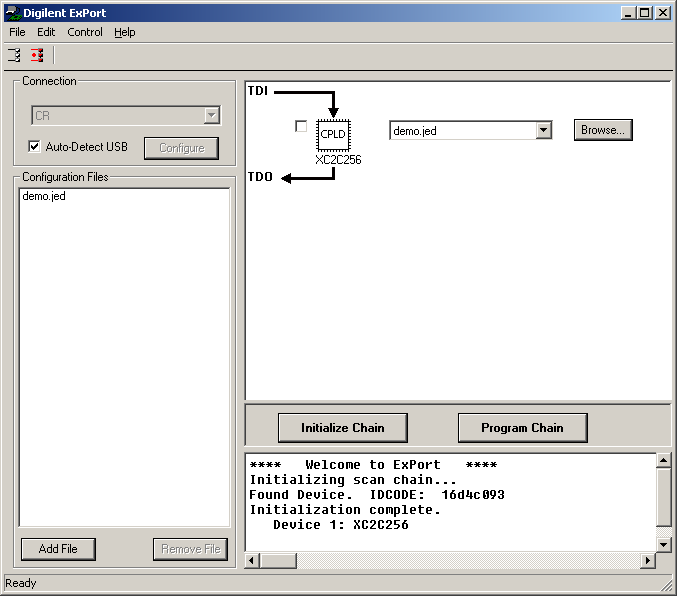Expand the demo.jed file dropdown arrow

click(544, 130)
